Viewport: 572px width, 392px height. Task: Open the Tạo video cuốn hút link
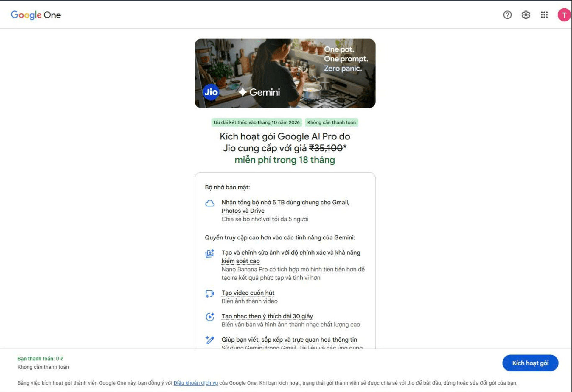click(248, 293)
